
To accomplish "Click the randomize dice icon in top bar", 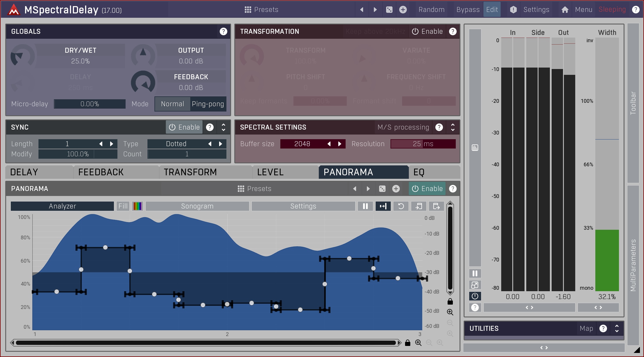I will 389,10.
